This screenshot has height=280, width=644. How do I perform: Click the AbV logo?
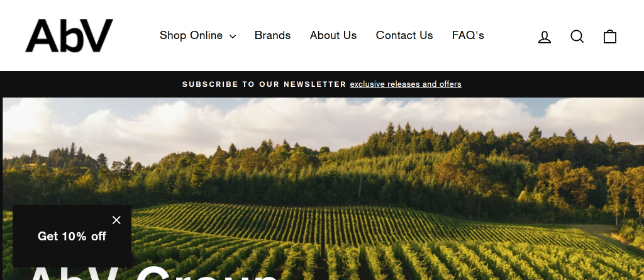(x=69, y=35)
